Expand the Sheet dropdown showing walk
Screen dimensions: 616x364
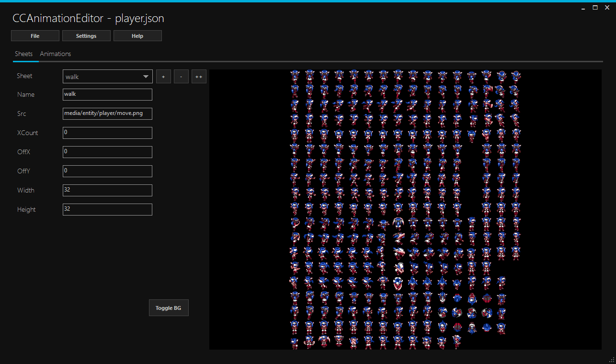coord(108,77)
